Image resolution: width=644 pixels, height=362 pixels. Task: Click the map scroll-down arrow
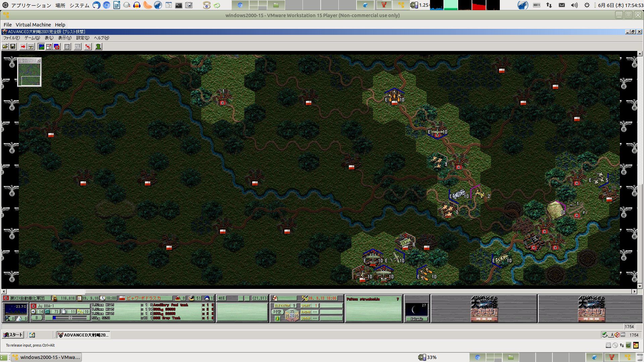[x=640, y=286]
